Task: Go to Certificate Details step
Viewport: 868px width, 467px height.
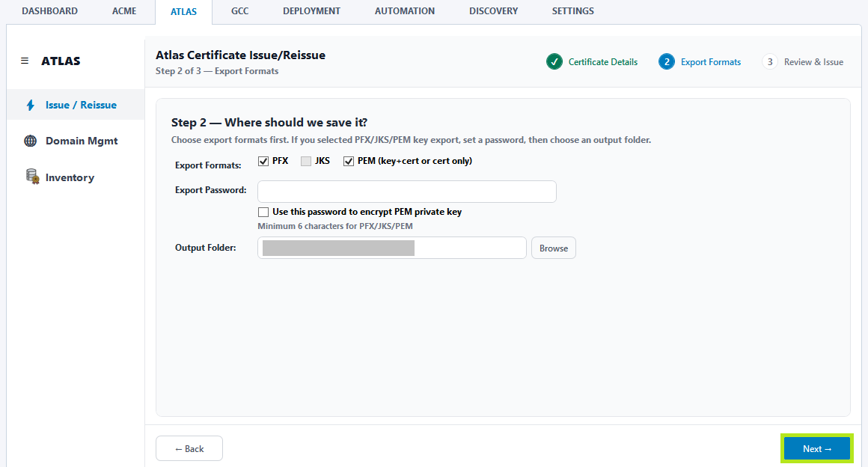Action: coord(603,62)
